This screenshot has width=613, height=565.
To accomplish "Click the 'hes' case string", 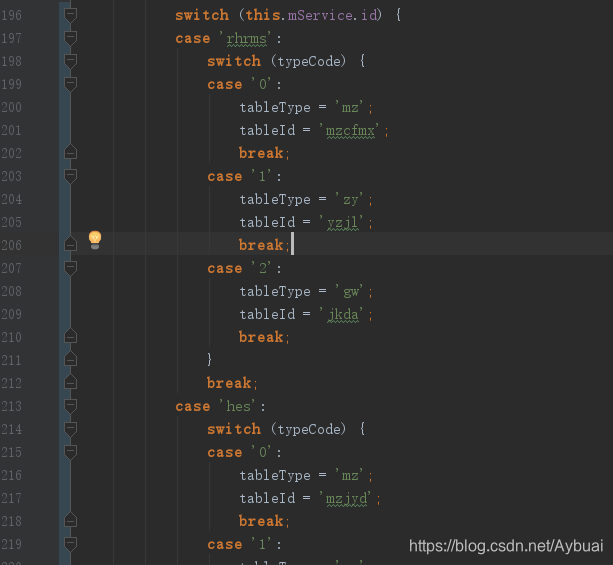I will tap(238, 407).
